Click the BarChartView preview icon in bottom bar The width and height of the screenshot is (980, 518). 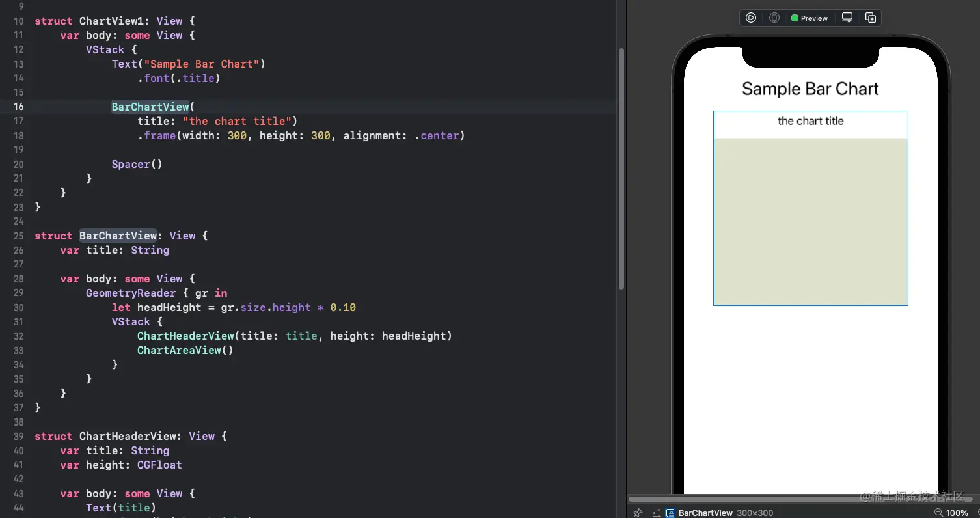670,513
